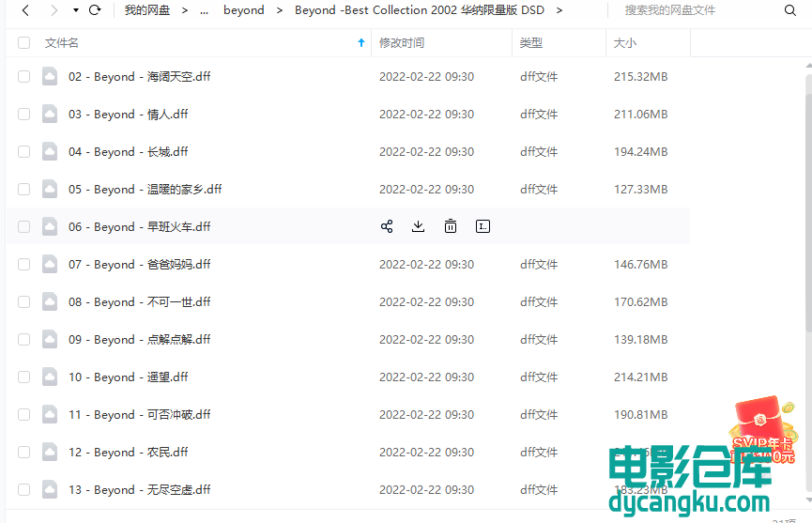Sort by 修改时间 column

(x=402, y=43)
